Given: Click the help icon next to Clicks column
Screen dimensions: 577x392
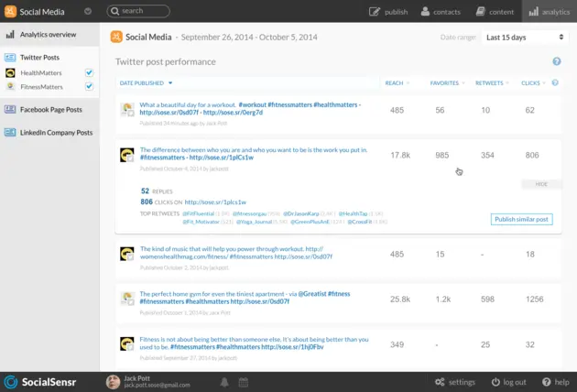Looking at the screenshot, I should [x=555, y=82].
